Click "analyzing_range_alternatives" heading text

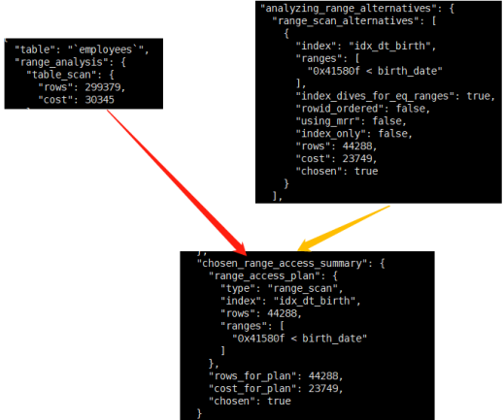[x=349, y=9]
